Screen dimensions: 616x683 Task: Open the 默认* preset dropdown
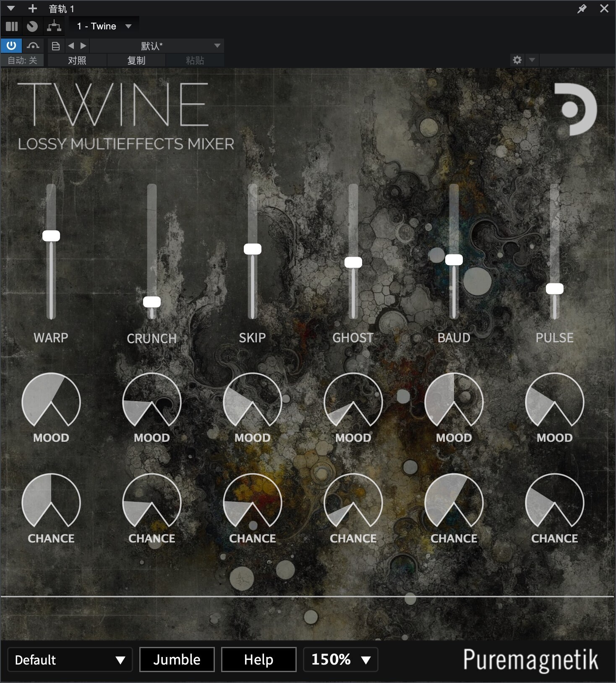click(x=157, y=46)
